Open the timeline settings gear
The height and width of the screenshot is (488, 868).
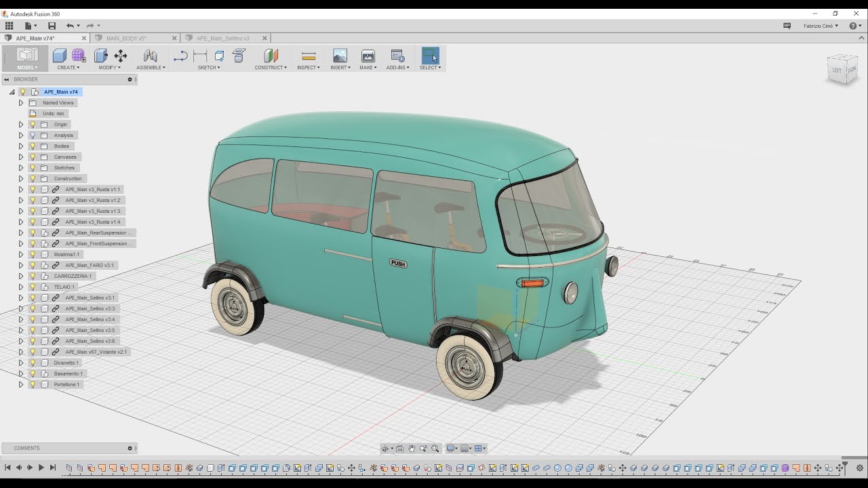(x=860, y=468)
